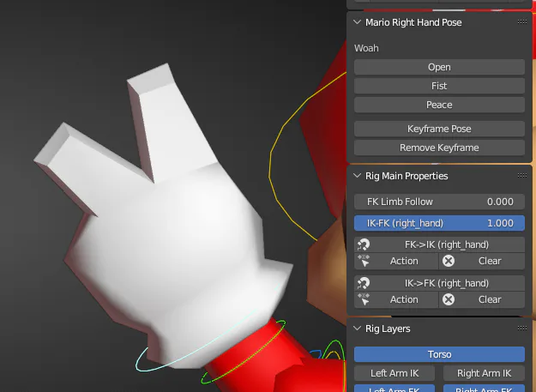The image size is (536, 392).
Task: Click Clear under IK->FK (right_hand)
Action: click(482, 299)
